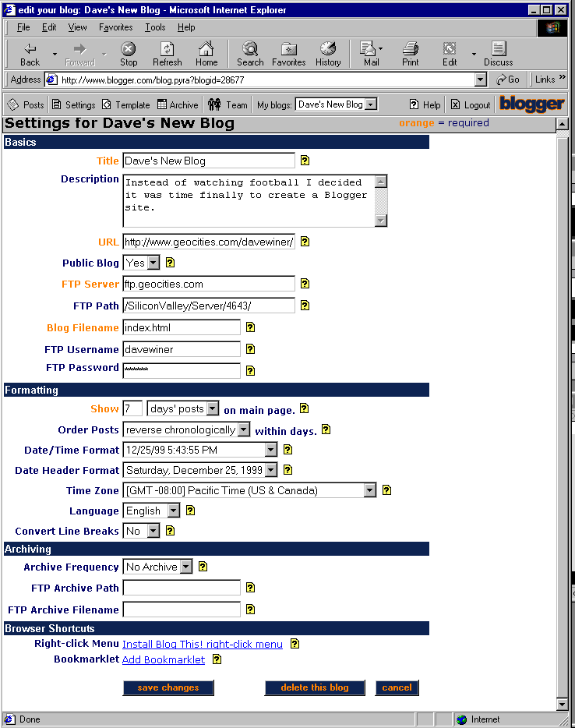The height and width of the screenshot is (728, 575).
Task: Open Blogger Template page
Action: pyautogui.click(x=125, y=104)
